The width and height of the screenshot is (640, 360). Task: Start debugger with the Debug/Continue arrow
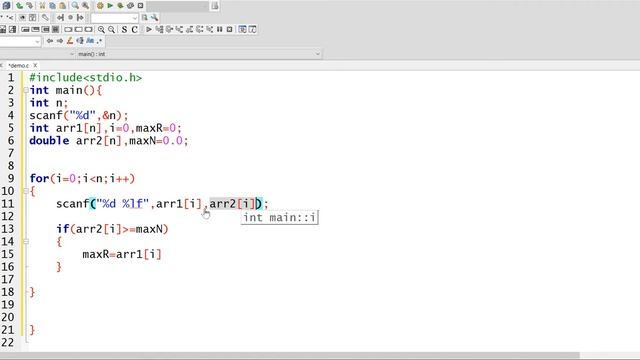pyautogui.click(x=149, y=29)
